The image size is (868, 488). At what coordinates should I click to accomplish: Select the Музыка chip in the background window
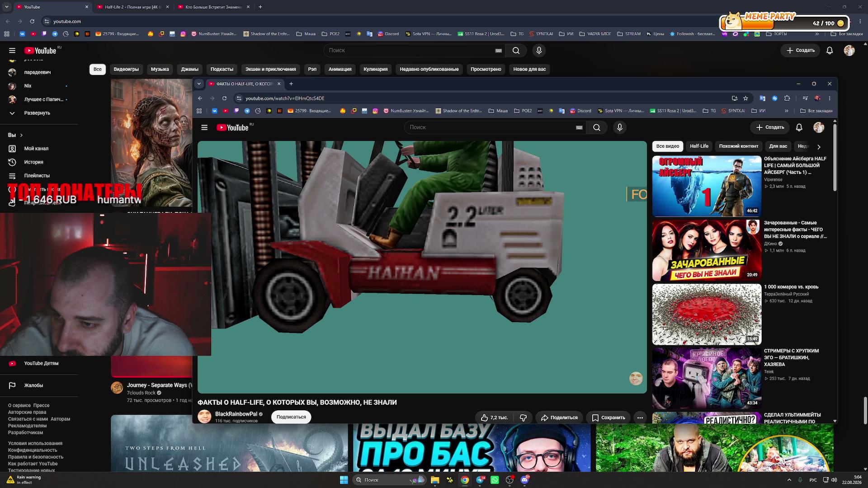click(x=160, y=69)
